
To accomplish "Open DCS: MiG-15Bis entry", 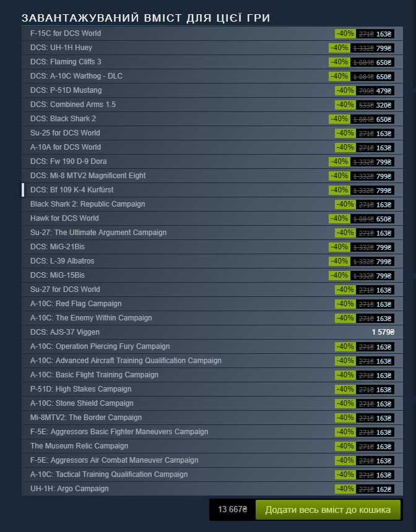I will 212,276.
